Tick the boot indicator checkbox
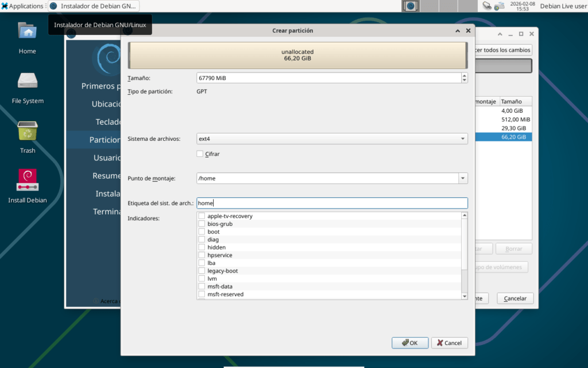The width and height of the screenshot is (588, 368). (x=202, y=232)
